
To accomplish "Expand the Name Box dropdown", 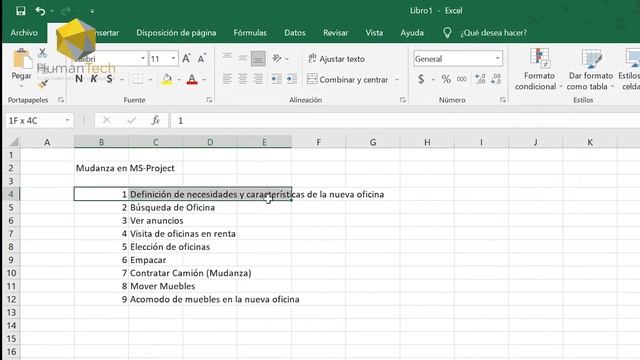I will coord(67,121).
